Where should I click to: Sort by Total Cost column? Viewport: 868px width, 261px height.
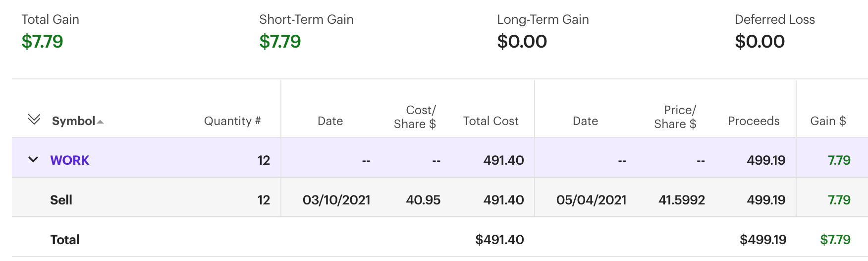490,121
